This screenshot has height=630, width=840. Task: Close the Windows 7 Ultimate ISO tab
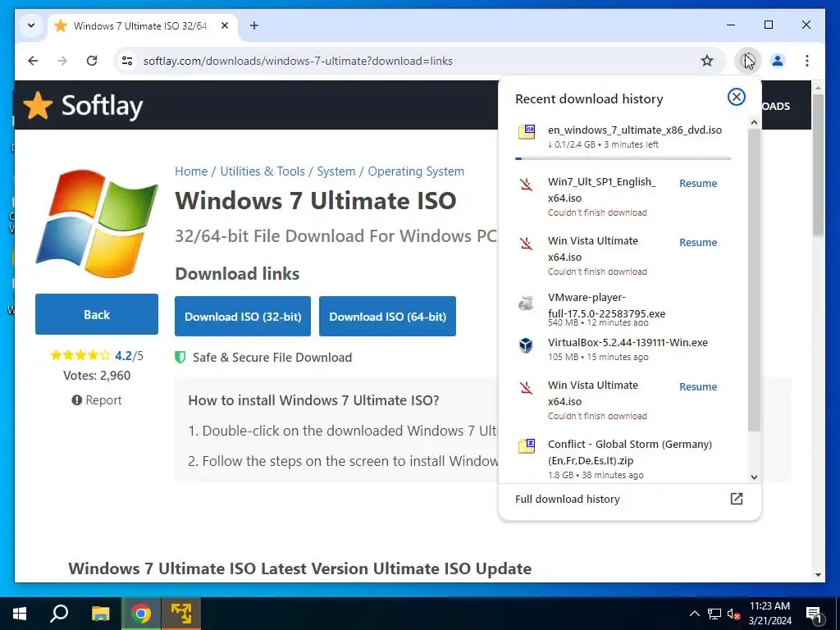(x=225, y=25)
